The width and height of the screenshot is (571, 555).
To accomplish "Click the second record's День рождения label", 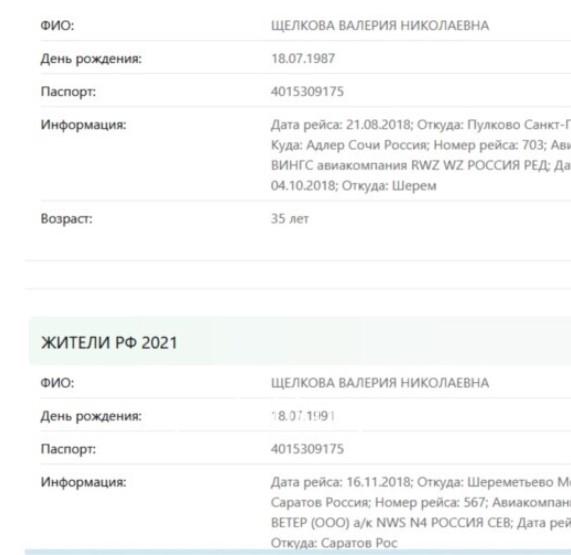I will pyautogui.click(x=91, y=416).
